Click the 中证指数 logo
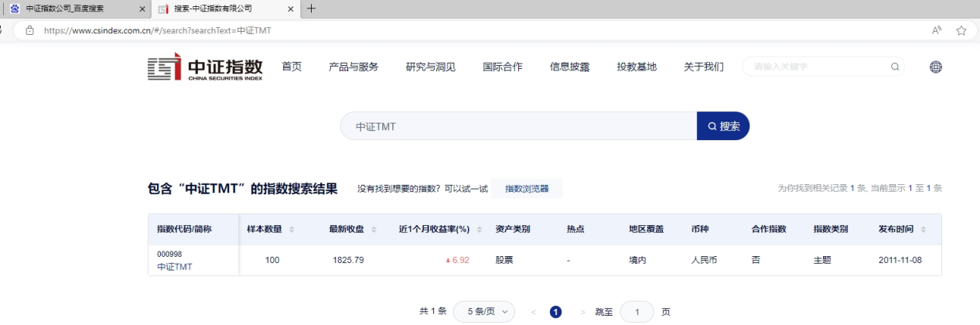 point(205,67)
